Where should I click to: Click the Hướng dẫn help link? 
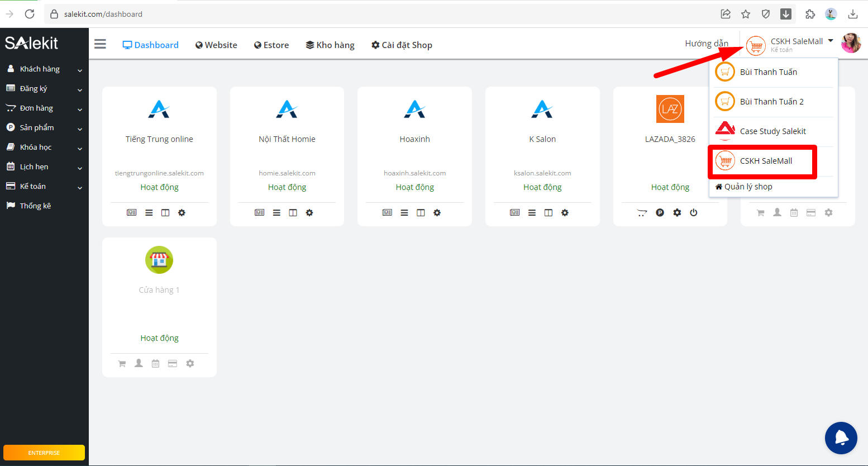pos(707,44)
